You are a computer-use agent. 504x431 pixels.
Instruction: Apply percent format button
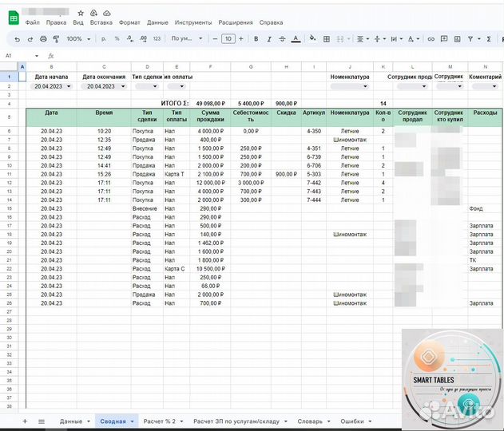coord(117,39)
